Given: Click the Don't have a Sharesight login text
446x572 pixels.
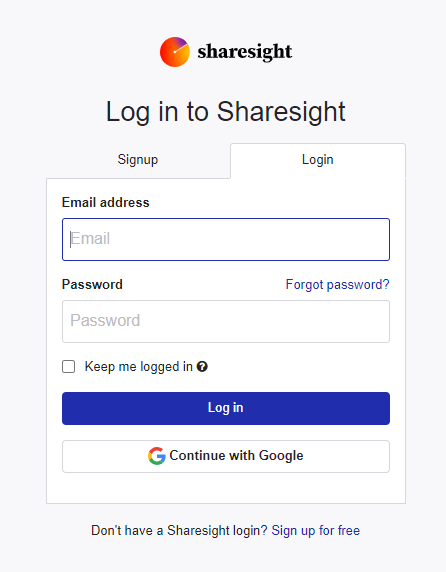Looking at the screenshot, I should point(179,530).
